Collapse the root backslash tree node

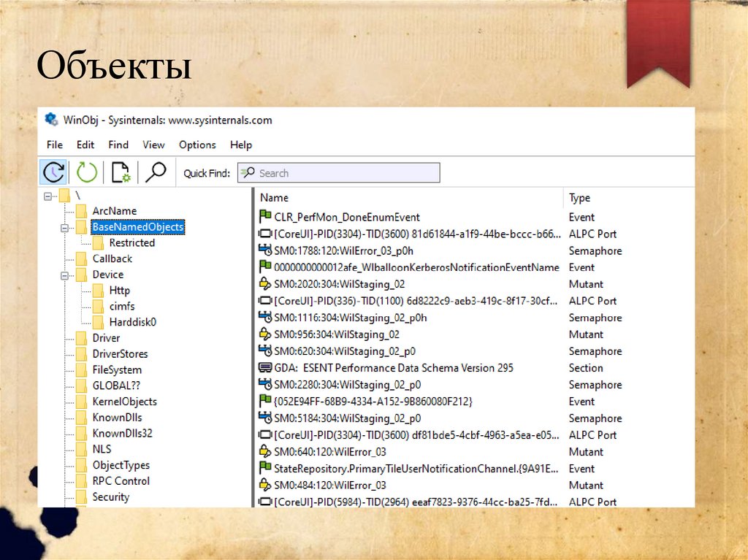(x=47, y=196)
